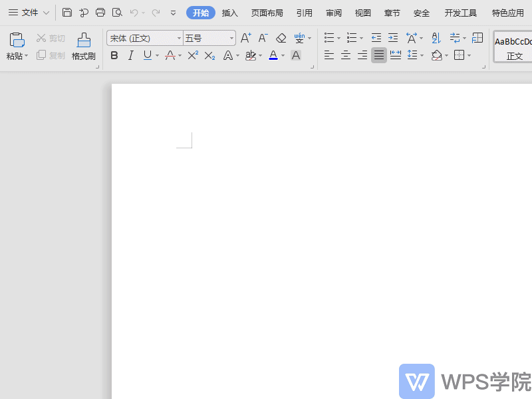The image size is (532, 399).
Task: Apply font color with blue-underlined A
Action: [x=273, y=55]
